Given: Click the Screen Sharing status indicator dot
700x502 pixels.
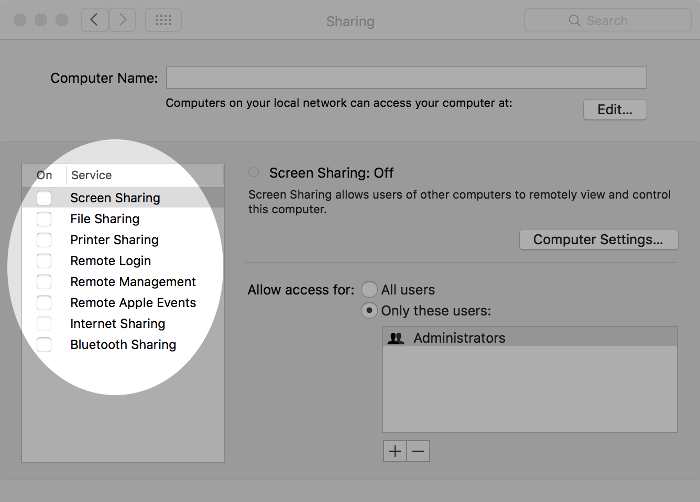Looking at the screenshot, I should click(254, 172).
